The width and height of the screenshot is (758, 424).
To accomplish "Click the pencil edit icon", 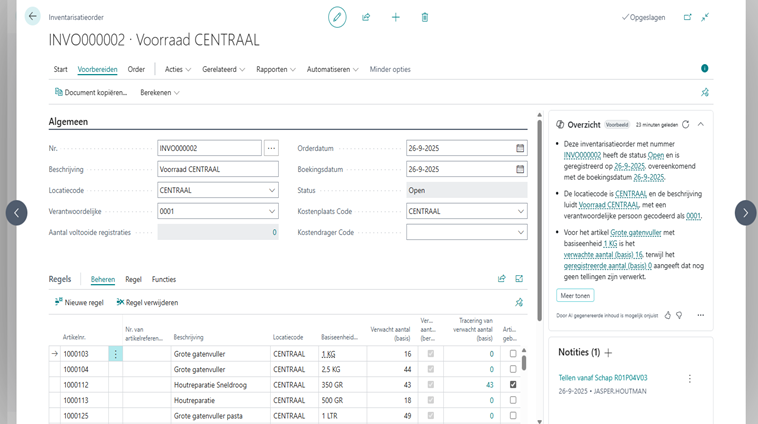I will (337, 17).
